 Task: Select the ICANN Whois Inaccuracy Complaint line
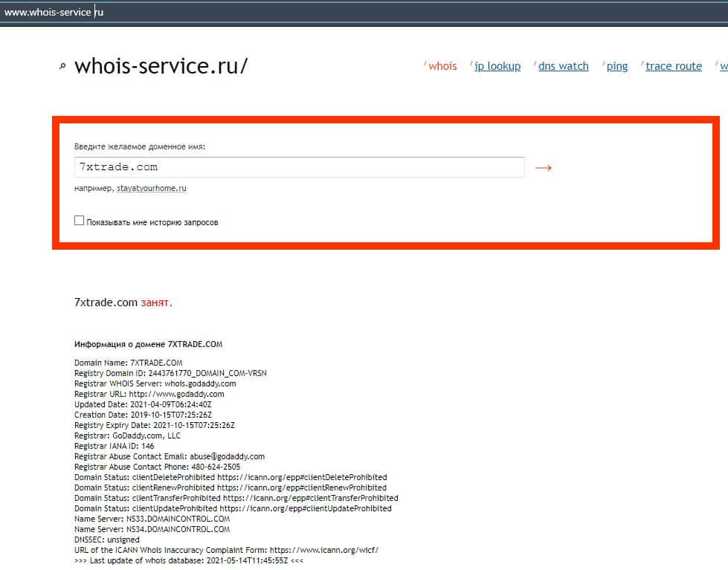pos(227,550)
